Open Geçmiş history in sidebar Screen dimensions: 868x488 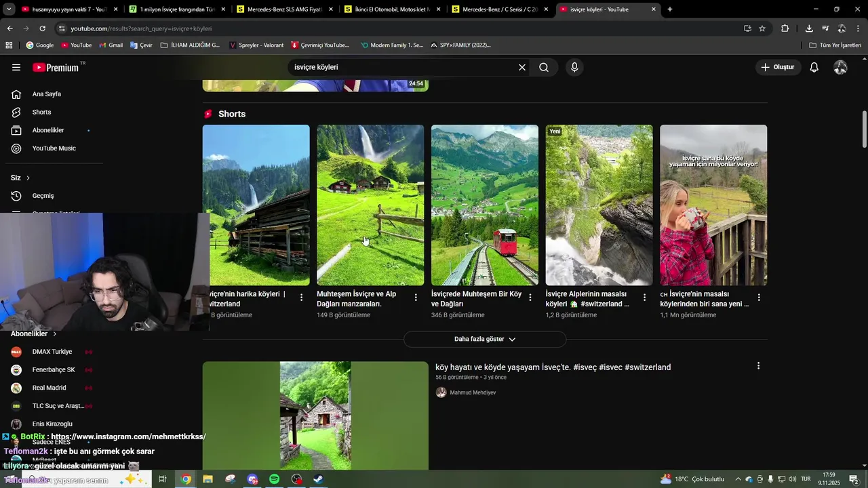(42, 196)
